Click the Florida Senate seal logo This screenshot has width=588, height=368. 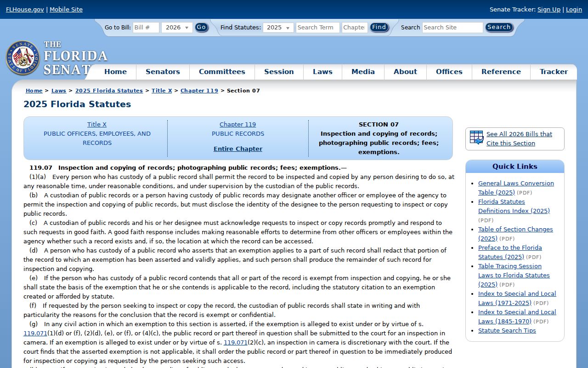coord(23,58)
